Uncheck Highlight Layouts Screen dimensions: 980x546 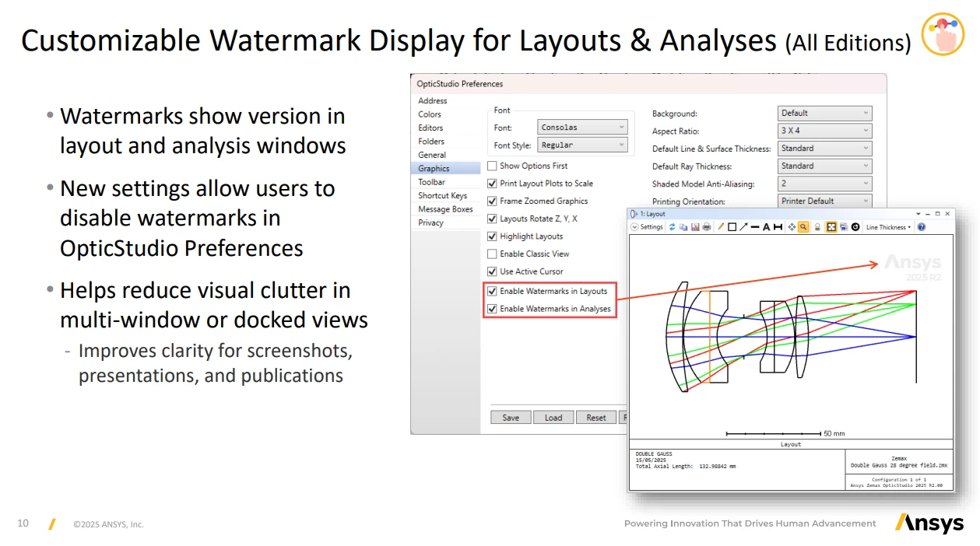tap(492, 236)
